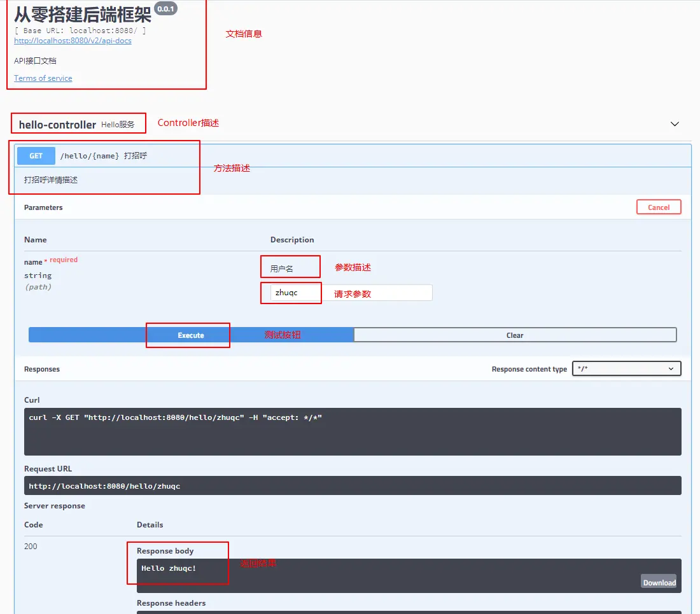700x614 pixels.
Task: Click the 打招呼详情描述 method description
Action: click(51, 180)
